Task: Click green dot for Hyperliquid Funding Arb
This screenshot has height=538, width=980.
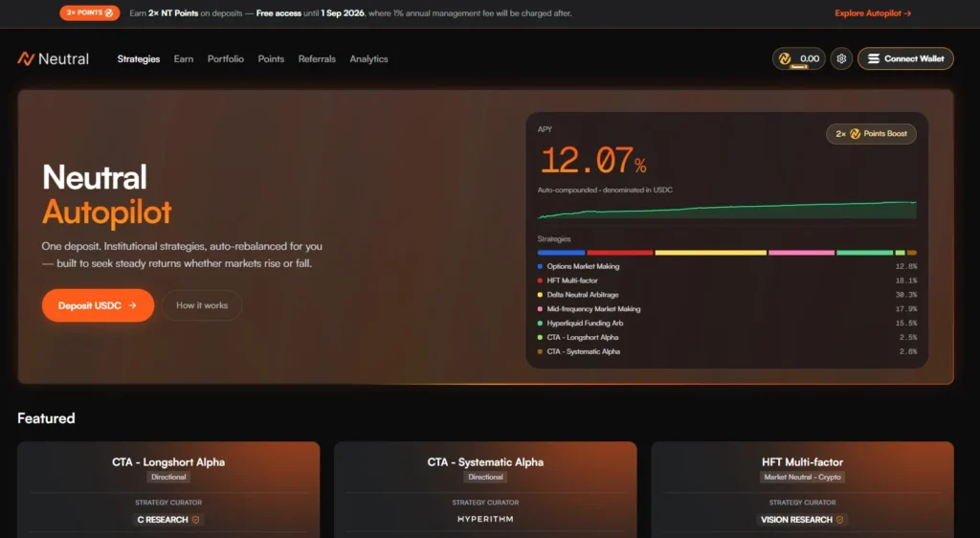Action: pos(540,323)
